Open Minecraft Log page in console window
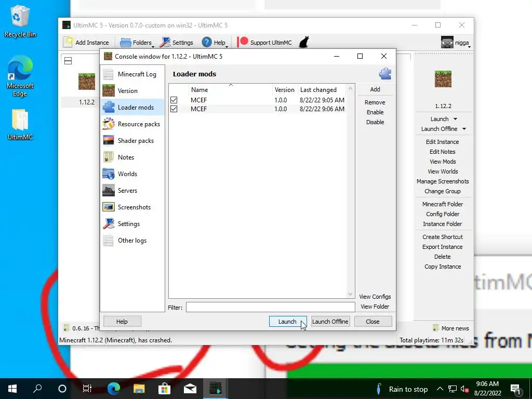 (132, 74)
